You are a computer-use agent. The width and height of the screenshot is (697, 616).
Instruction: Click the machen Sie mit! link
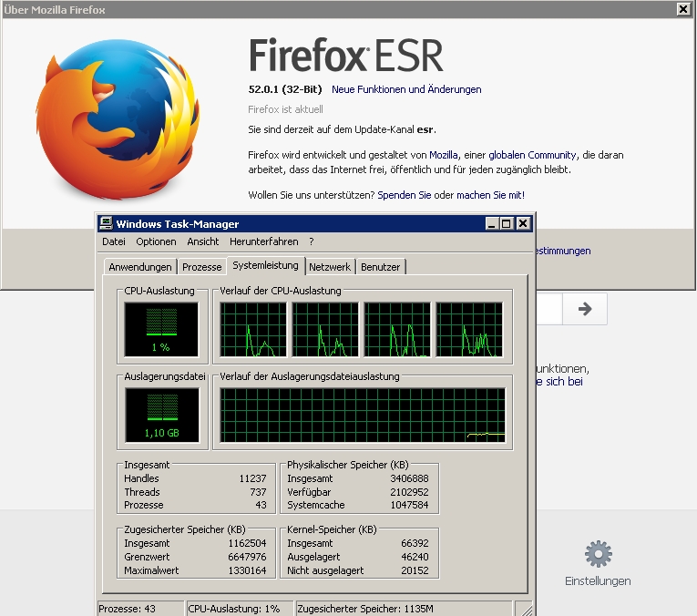pos(490,195)
